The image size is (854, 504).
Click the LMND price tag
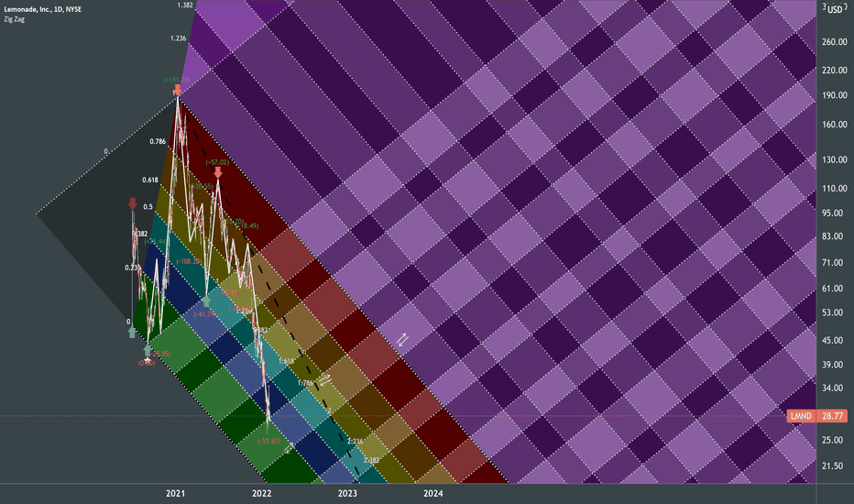(801, 416)
